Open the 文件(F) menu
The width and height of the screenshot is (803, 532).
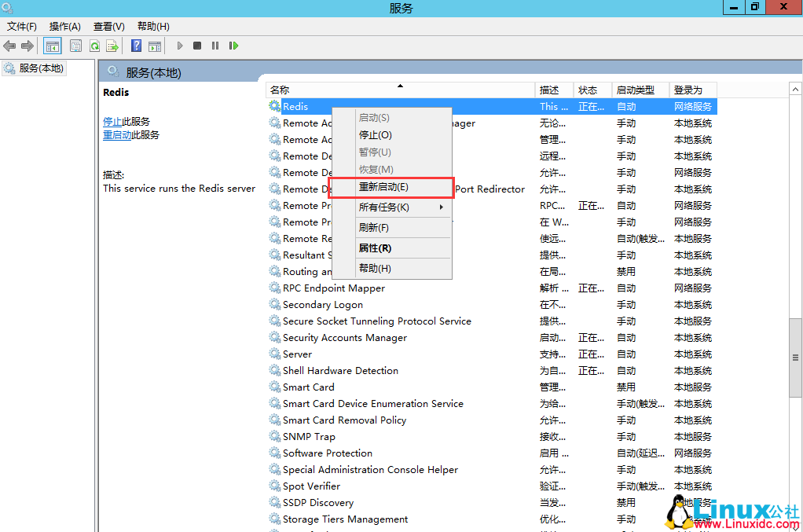pos(22,27)
